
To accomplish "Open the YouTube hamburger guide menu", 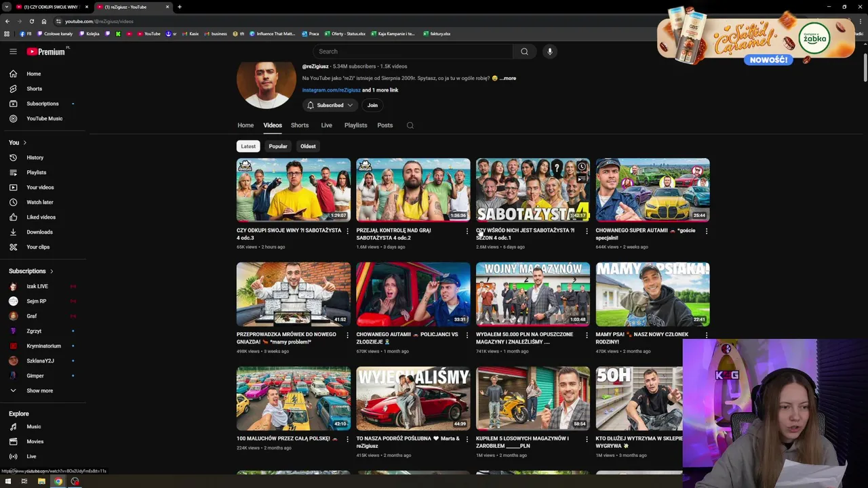I will tap(13, 52).
